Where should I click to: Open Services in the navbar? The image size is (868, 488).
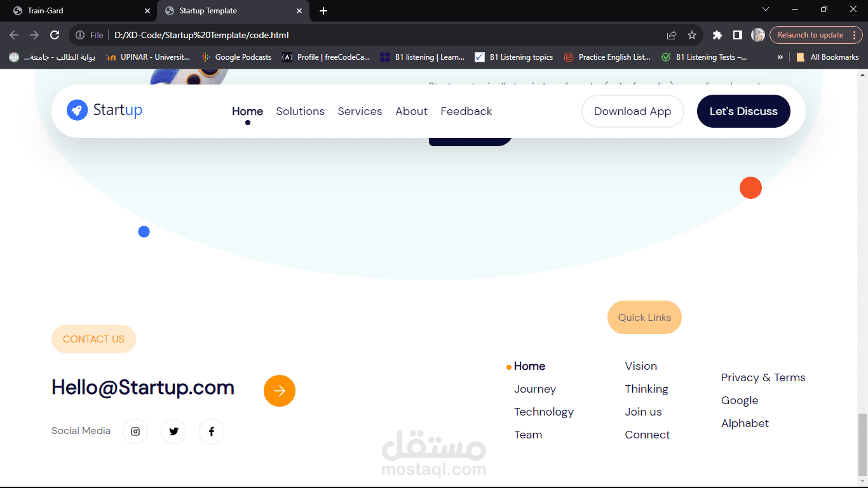coord(360,111)
